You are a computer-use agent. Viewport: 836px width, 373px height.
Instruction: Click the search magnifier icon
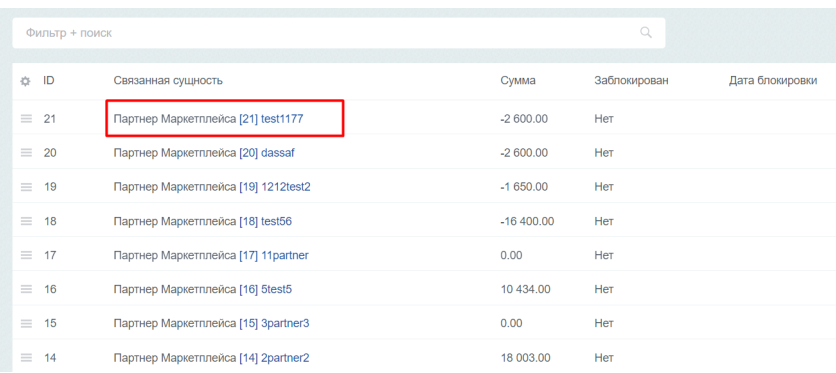(646, 33)
